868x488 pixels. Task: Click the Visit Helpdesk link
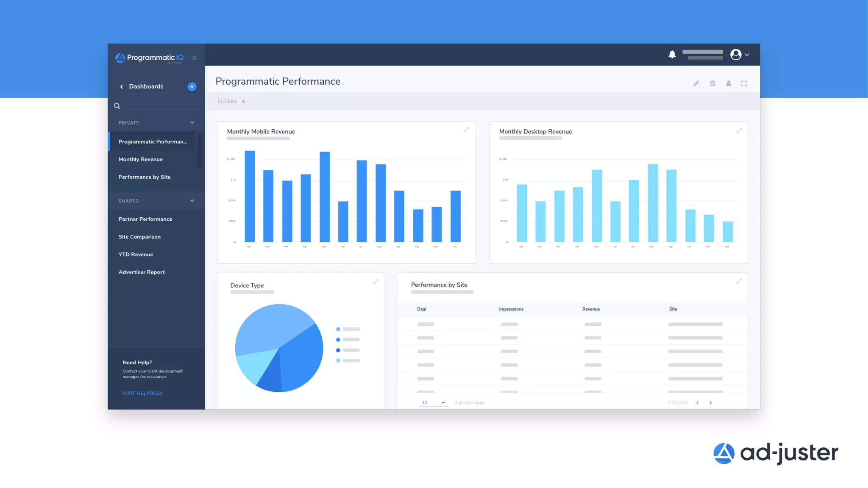point(142,393)
